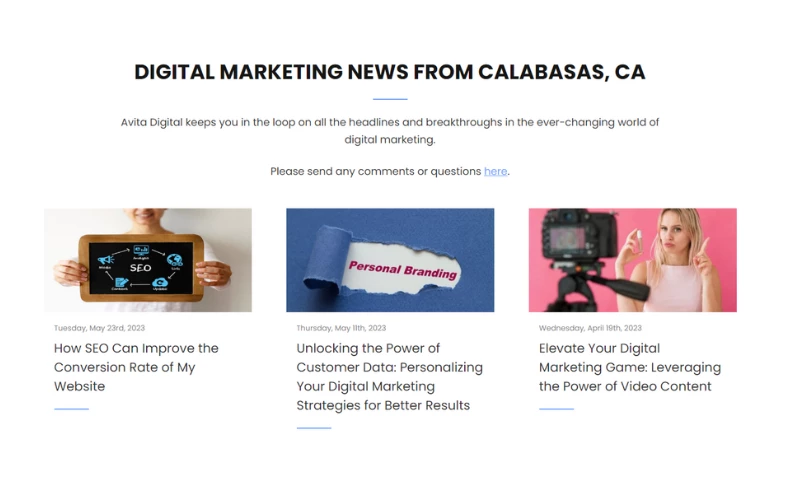The image size is (800, 480).
Task: Open 'How SEO Can Improve the Conversion Rate' article
Action: coord(136,367)
